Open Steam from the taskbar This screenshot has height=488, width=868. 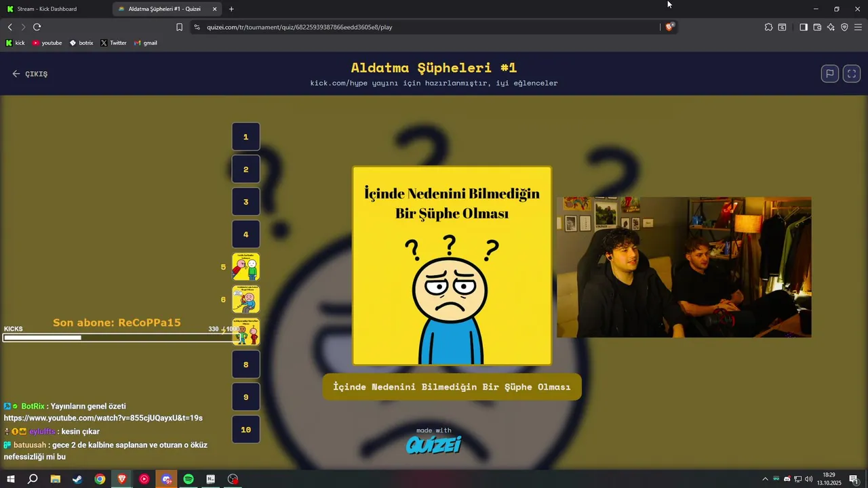click(x=77, y=479)
